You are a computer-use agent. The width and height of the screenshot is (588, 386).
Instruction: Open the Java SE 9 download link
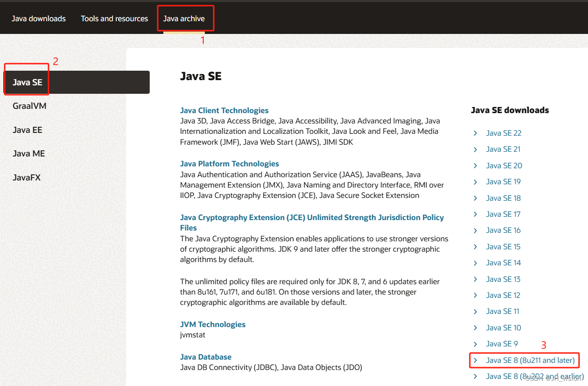(x=502, y=344)
